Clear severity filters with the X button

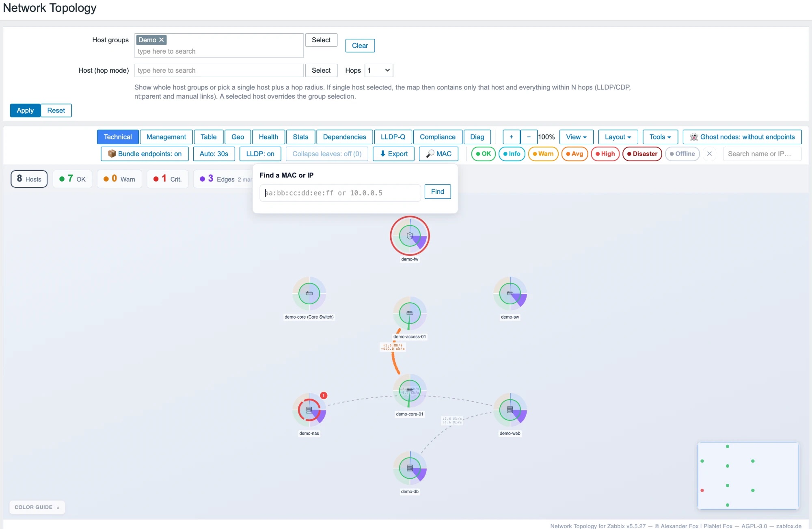[709, 154]
